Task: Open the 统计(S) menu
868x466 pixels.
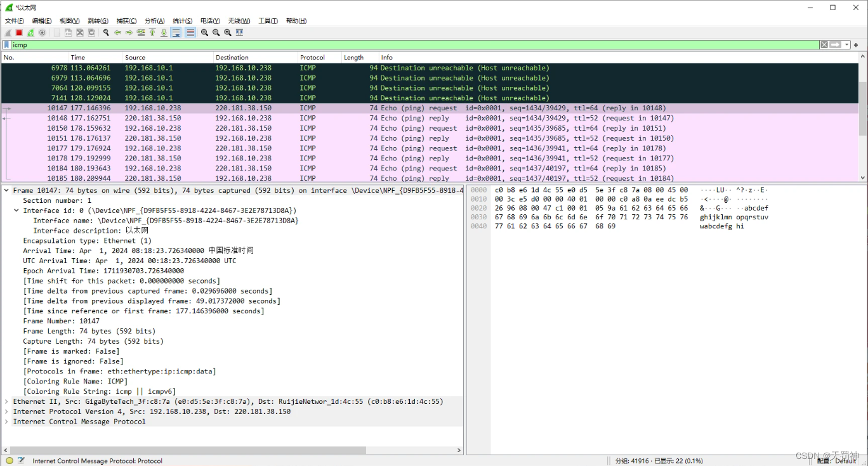Action: (183, 21)
